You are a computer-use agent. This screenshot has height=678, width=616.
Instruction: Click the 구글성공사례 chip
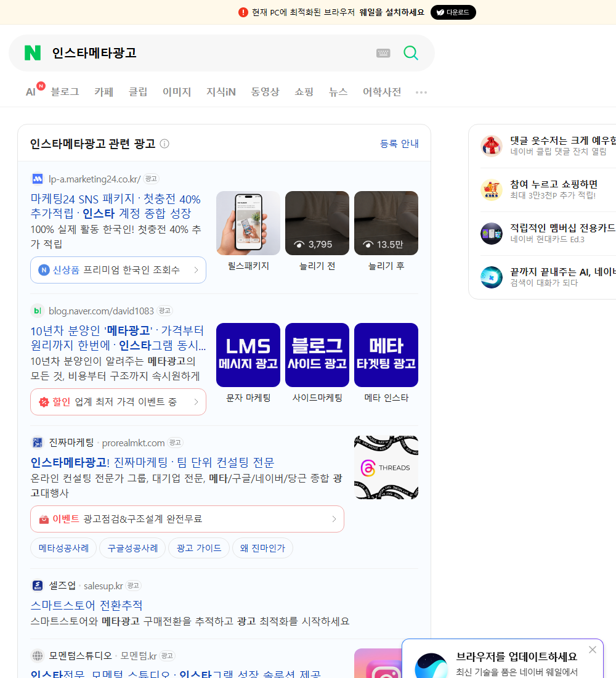click(132, 549)
